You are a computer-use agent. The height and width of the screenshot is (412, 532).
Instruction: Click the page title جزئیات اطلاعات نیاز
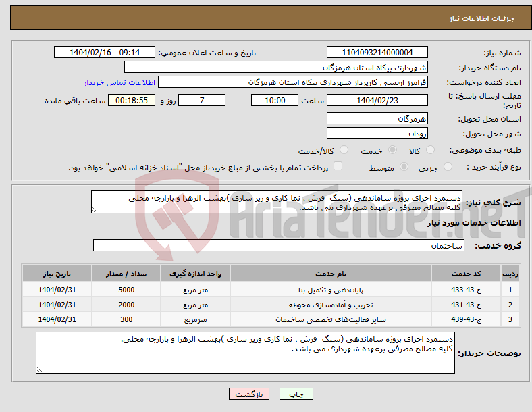482,18
